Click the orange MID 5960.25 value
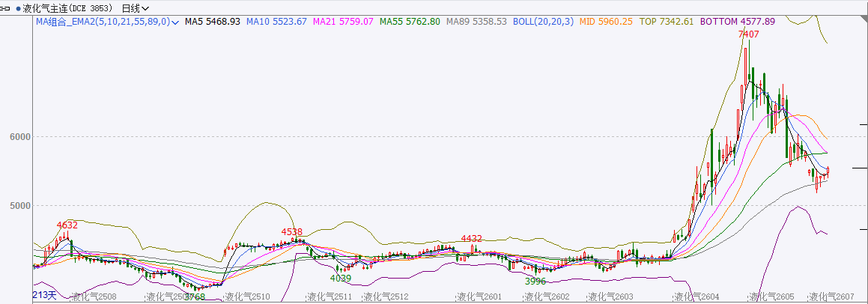868x304 pixels. coord(606,22)
